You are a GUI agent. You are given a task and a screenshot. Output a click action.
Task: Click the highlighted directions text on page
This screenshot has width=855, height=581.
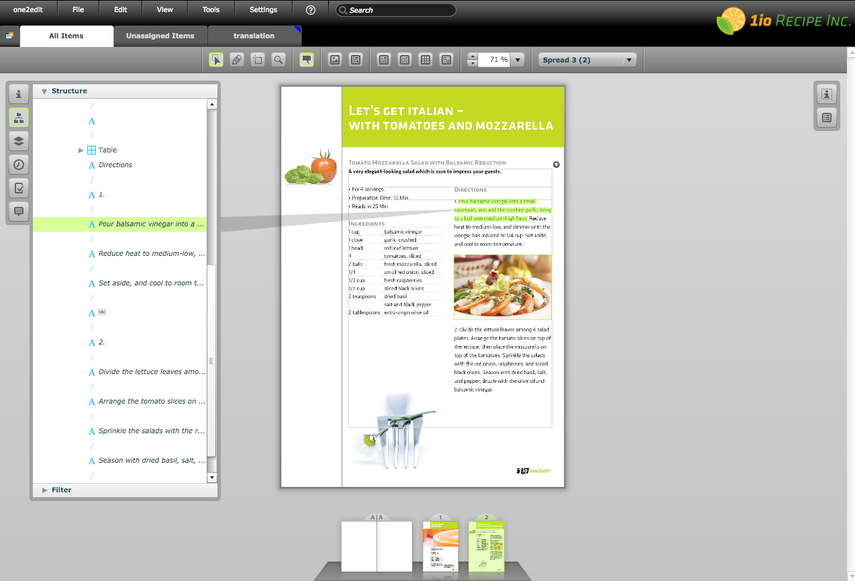[x=502, y=210]
